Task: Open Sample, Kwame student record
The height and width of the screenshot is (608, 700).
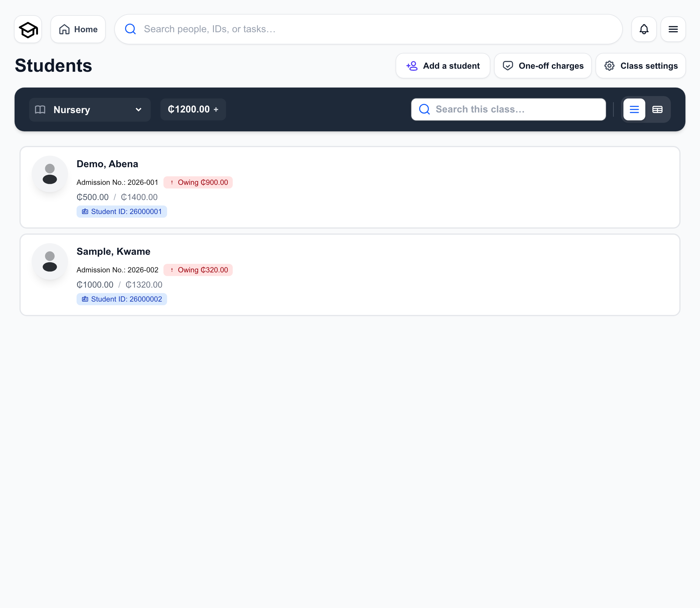Action: (350, 275)
